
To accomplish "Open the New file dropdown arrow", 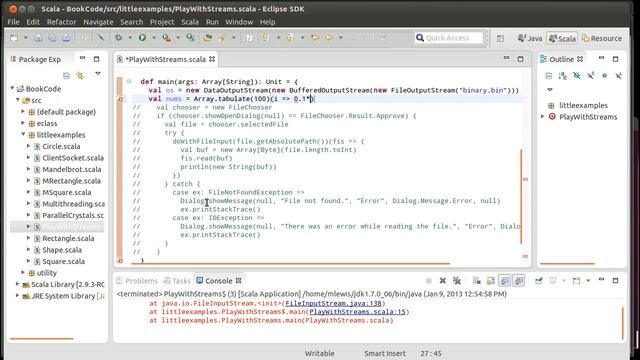I will 25,38.
